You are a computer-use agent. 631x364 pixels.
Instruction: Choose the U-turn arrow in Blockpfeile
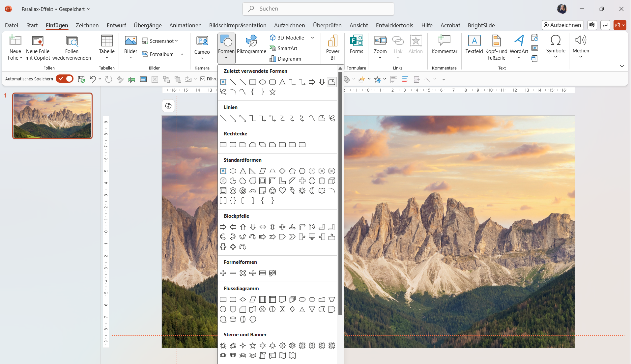point(312,227)
